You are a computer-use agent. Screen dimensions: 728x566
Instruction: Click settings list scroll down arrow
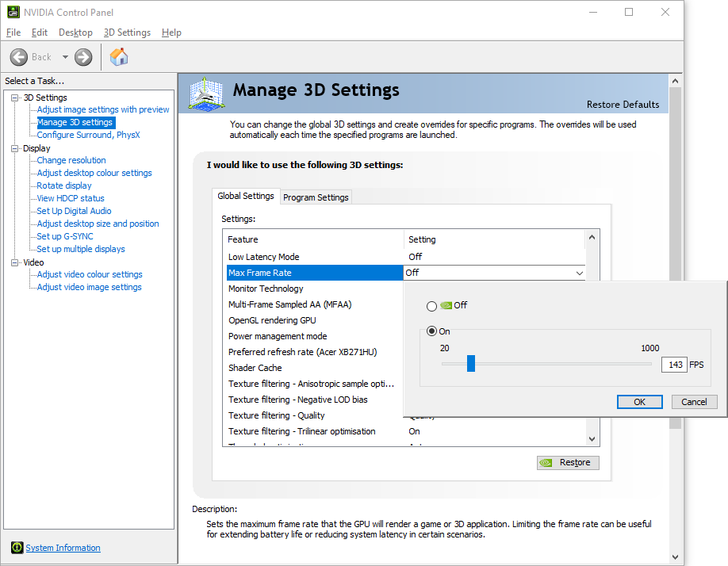(x=592, y=439)
